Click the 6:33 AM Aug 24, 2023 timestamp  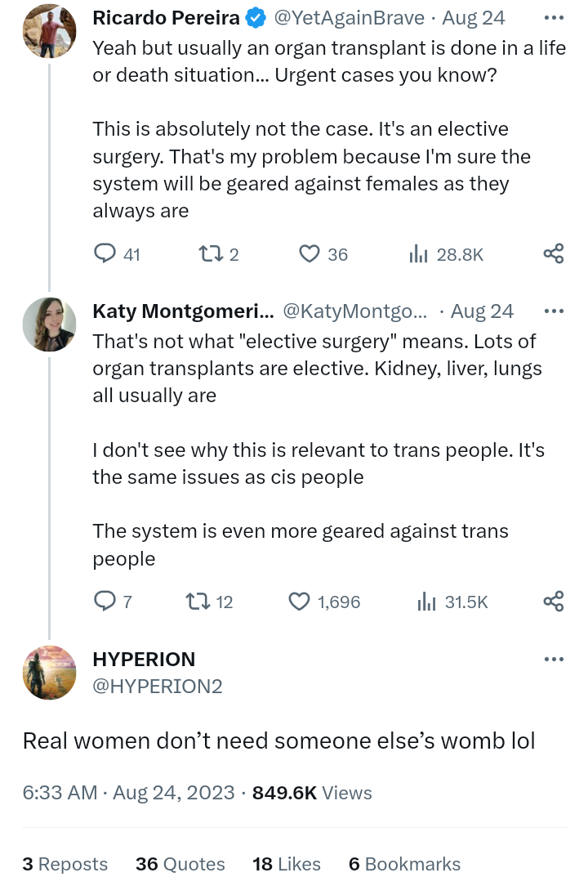[127, 793]
